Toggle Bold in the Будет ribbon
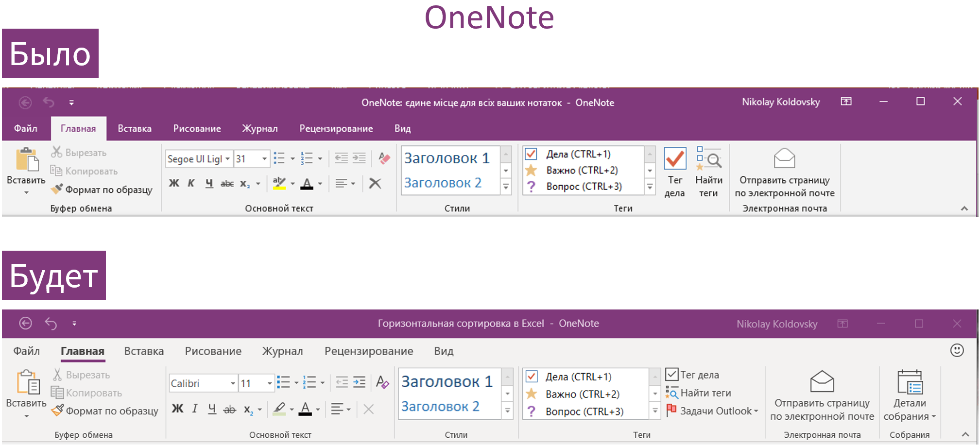This screenshot has height=446, width=980. tap(178, 409)
